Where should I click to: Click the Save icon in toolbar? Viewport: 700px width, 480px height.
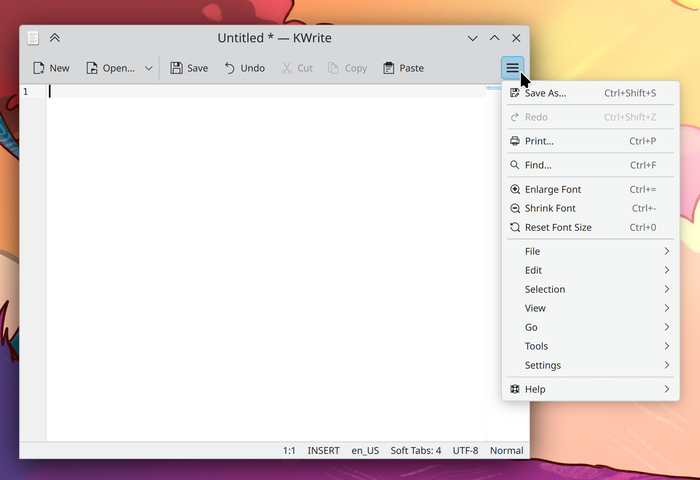coord(176,68)
